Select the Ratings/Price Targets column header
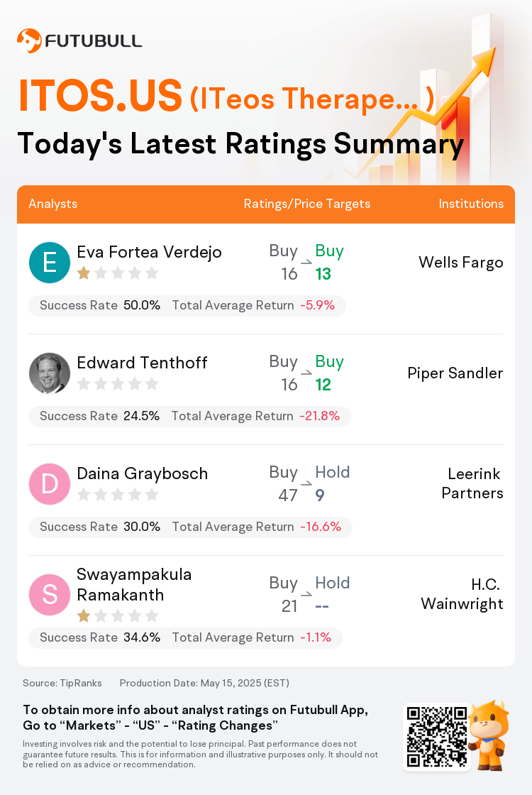 [307, 204]
